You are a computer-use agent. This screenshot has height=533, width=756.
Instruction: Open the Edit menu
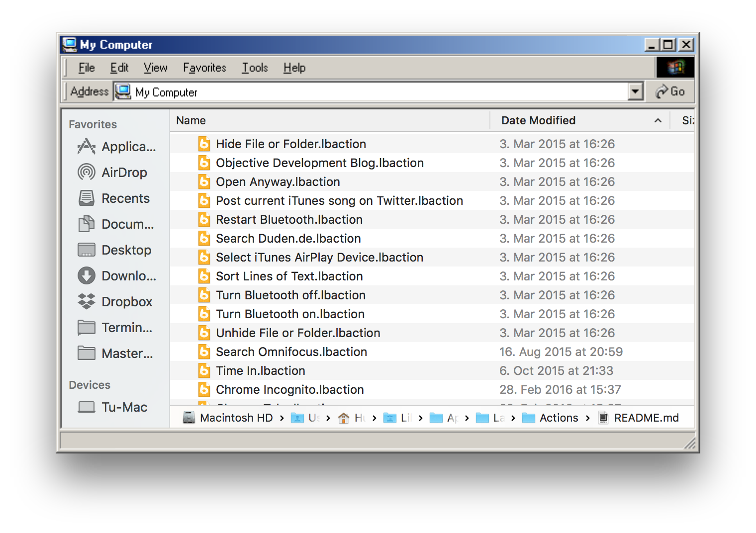click(119, 68)
